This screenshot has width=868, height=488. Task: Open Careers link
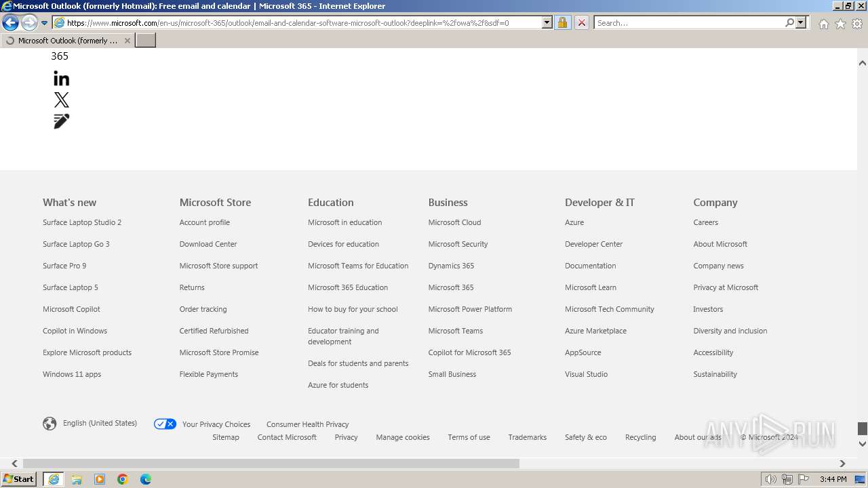(706, 222)
